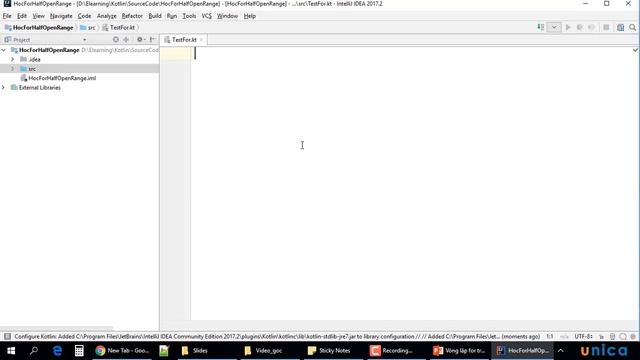The height and width of the screenshot is (360, 640).
Task: Select the .idea folder in project tree
Action: [x=34, y=60]
